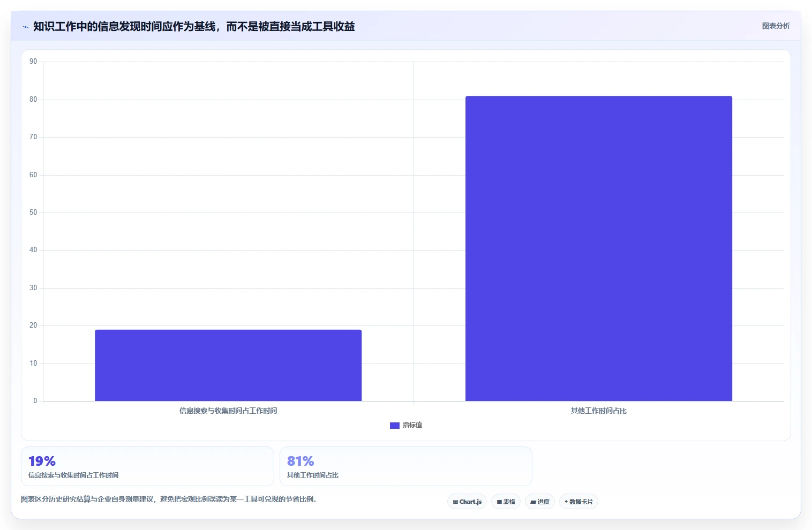Click the 指标值 legend label
The height and width of the screenshot is (530, 812).
[x=412, y=425]
